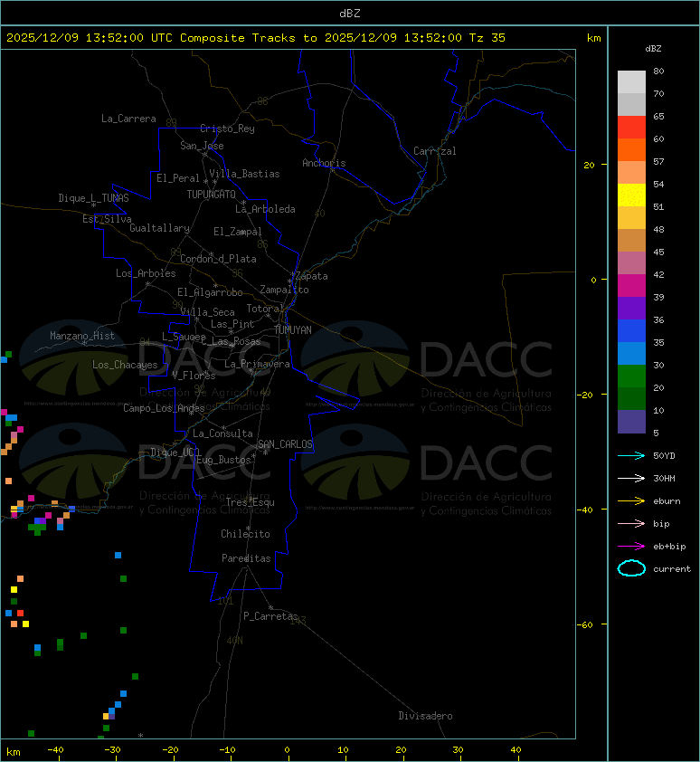Click the Divisadero map label
Viewport: 700px width, 762px height.
tap(426, 717)
